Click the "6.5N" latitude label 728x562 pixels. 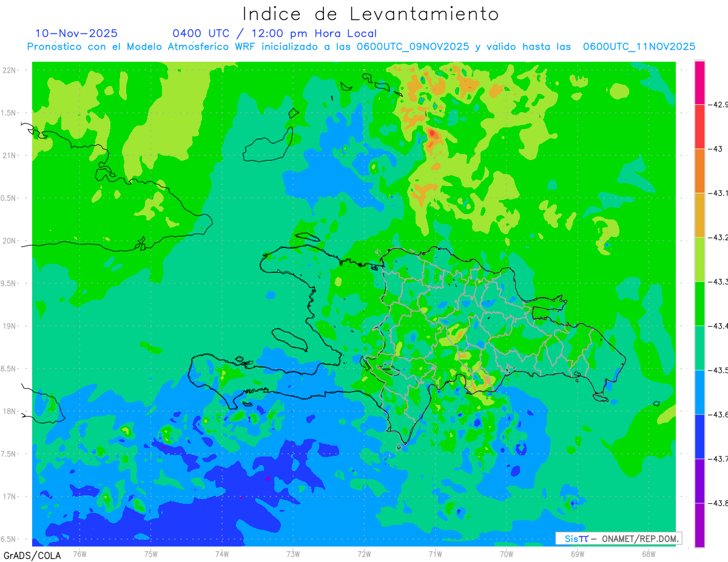tap(8, 539)
